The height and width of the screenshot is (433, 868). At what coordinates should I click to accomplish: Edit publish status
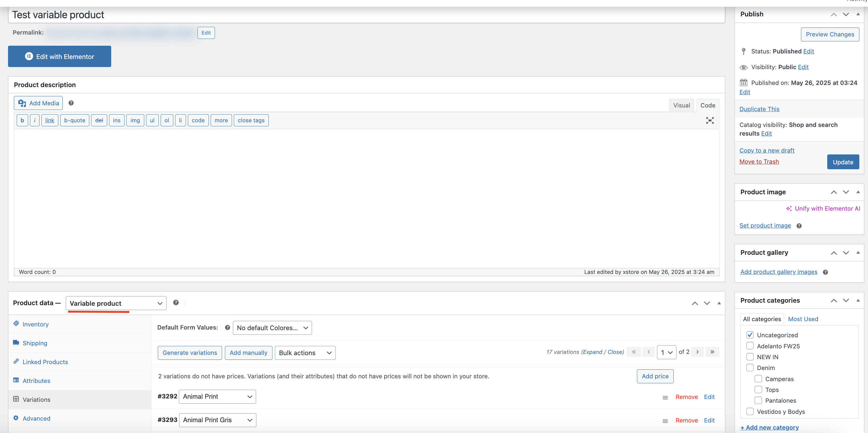808,51
